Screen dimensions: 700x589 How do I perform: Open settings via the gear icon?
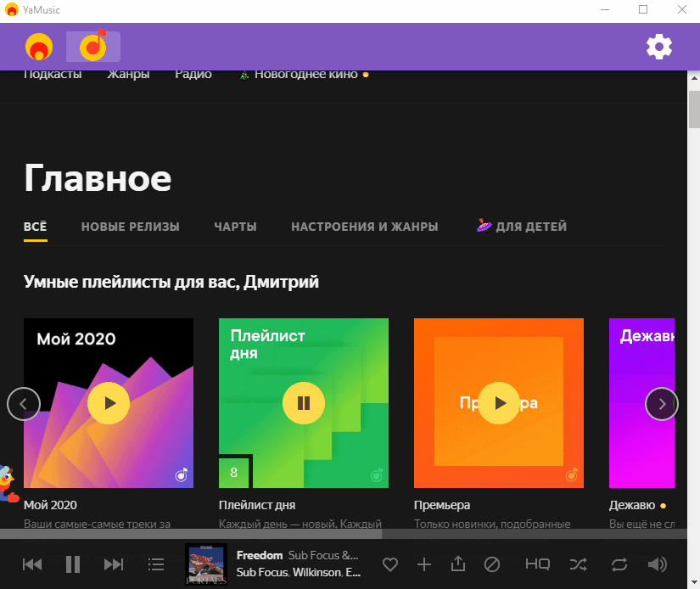659,47
